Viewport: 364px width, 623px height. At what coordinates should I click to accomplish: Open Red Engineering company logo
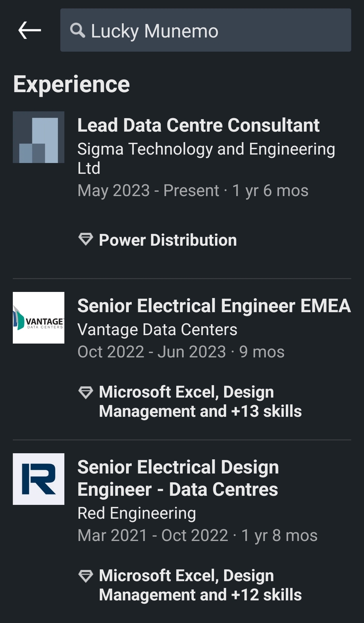(x=38, y=479)
